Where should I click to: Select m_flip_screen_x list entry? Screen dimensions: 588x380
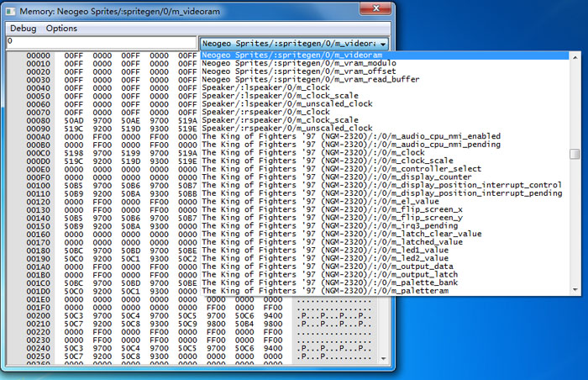click(385, 209)
